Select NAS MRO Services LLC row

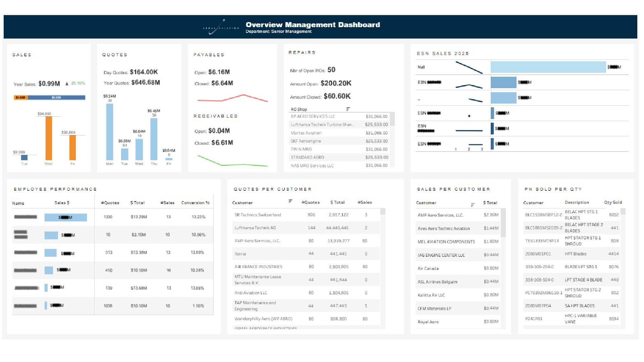point(339,166)
